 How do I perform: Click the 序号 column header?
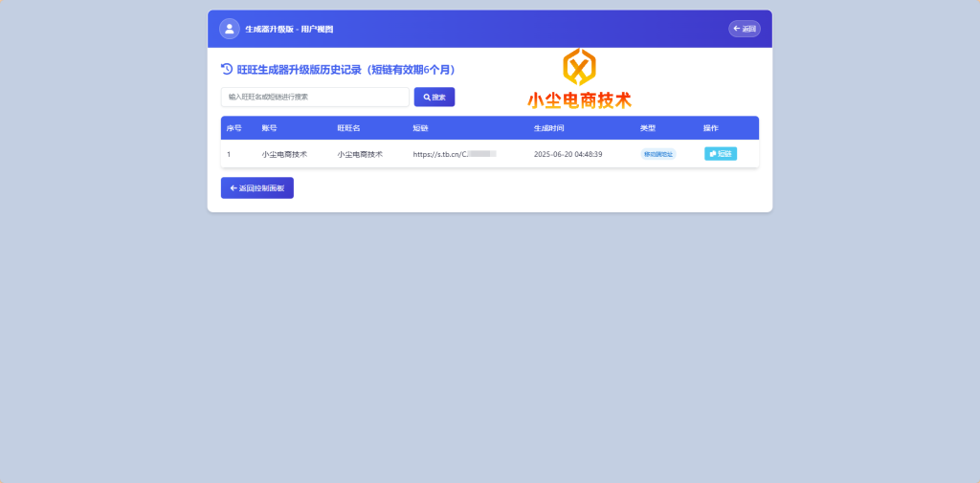point(234,128)
